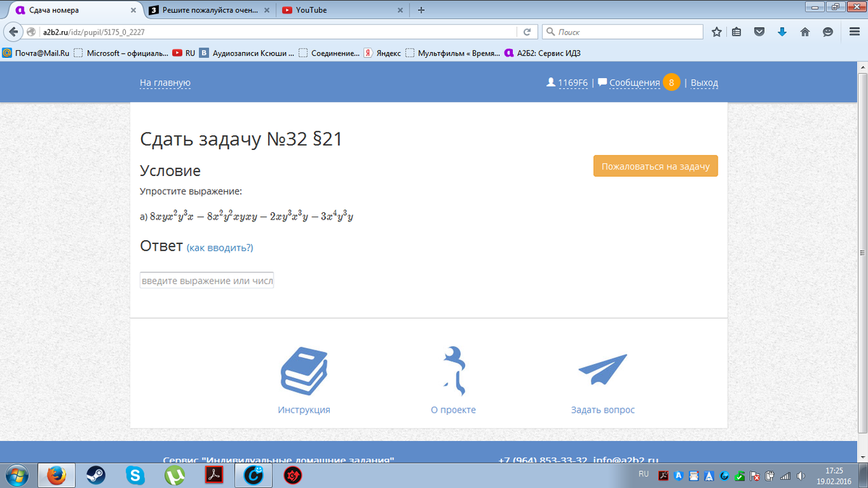868x488 pixels.
Task: Click the 'Сдать задачу №32 §21' heading
Action: click(241, 140)
